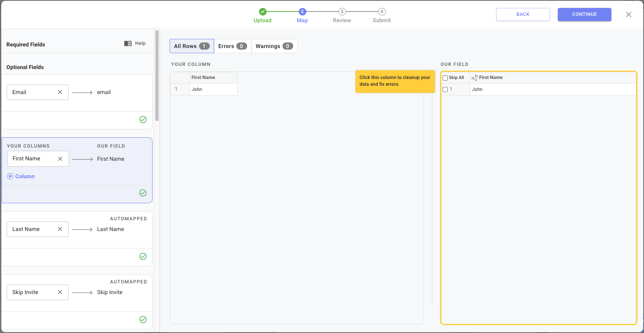Click the Map step label
Viewport: 644px width, 333px height.
click(x=302, y=20)
